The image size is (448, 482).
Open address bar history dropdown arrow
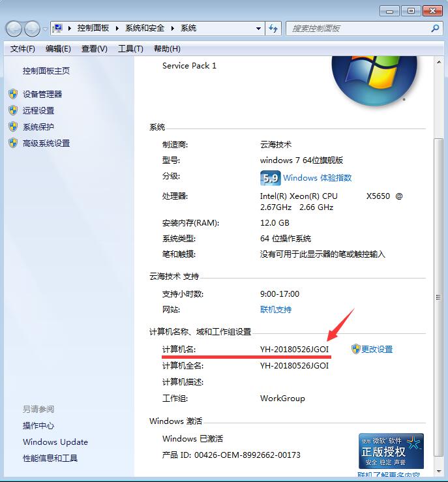tap(258, 29)
